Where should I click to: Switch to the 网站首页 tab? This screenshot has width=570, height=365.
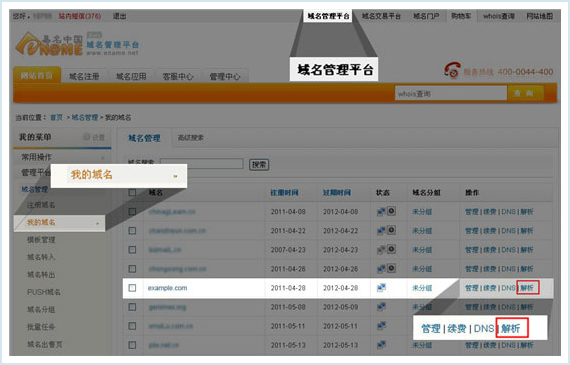(x=37, y=75)
